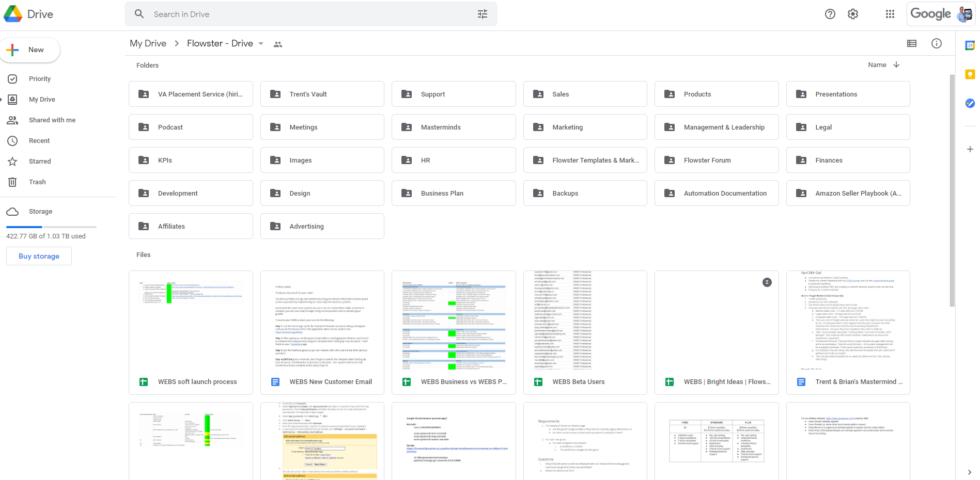Click the Storage cloud icon
Viewport: 980px width, 480px height.
(x=12, y=212)
